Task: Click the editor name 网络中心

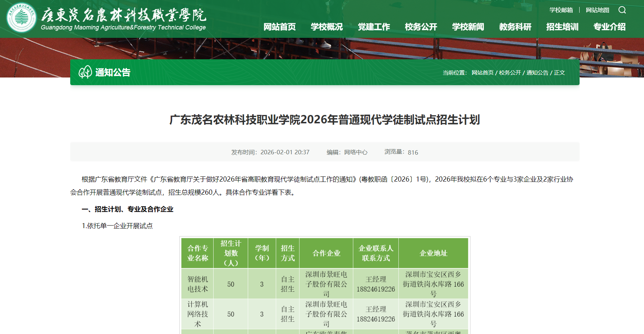Action: coord(355,152)
